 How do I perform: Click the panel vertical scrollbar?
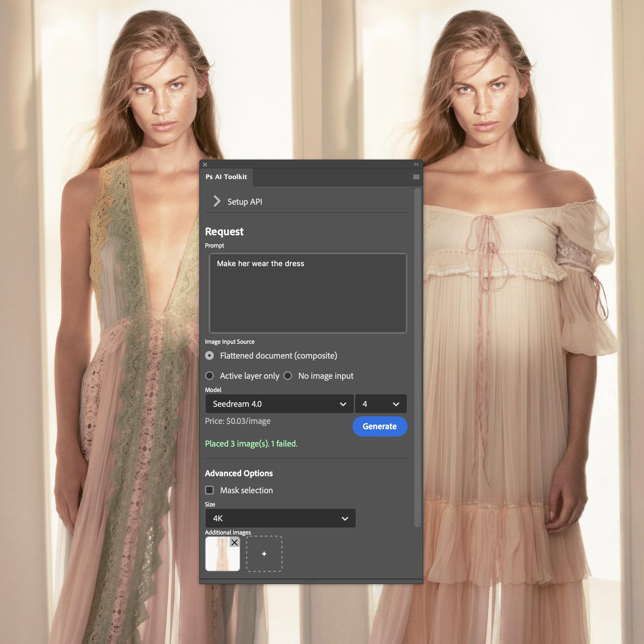click(417, 357)
